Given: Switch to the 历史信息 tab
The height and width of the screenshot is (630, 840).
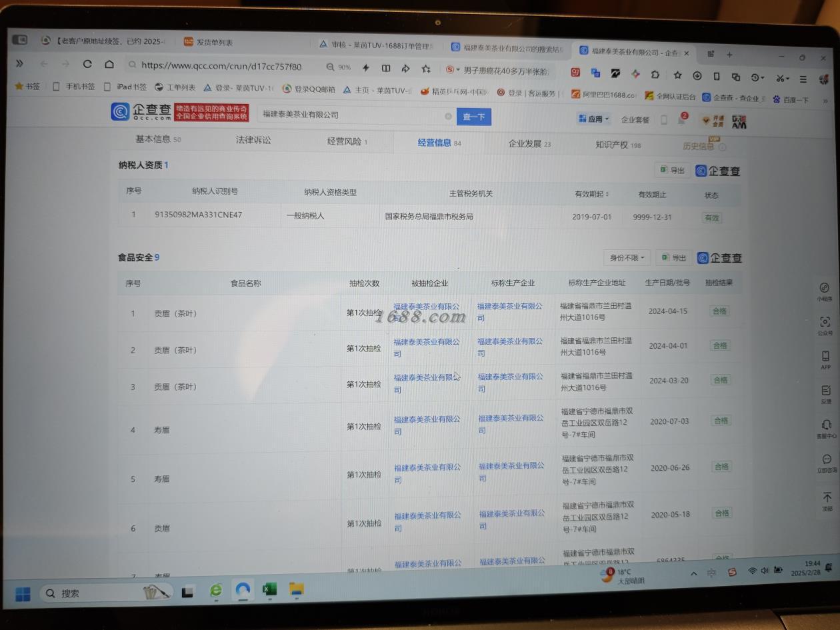Looking at the screenshot, I should 704,146.
